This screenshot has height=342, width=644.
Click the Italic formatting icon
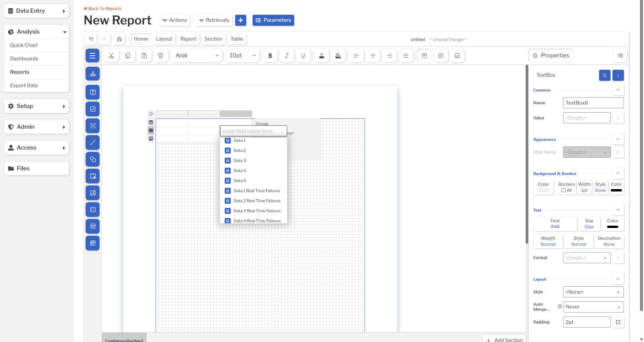[x=286, y=56]
